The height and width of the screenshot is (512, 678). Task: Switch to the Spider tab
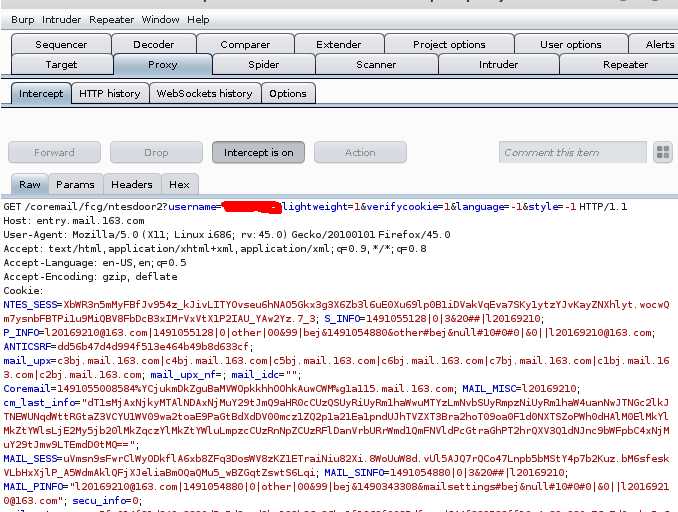(263, 65)
